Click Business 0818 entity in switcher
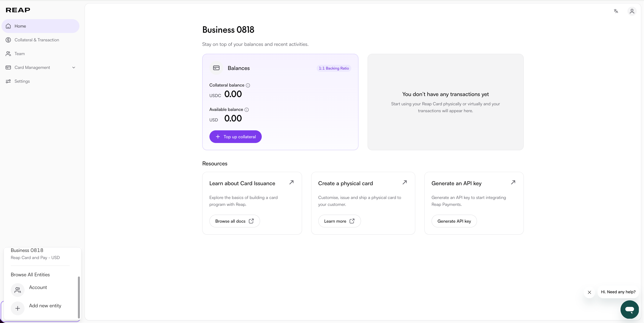Viewport: 644px width, 323px height. click(x=35, y=254)
